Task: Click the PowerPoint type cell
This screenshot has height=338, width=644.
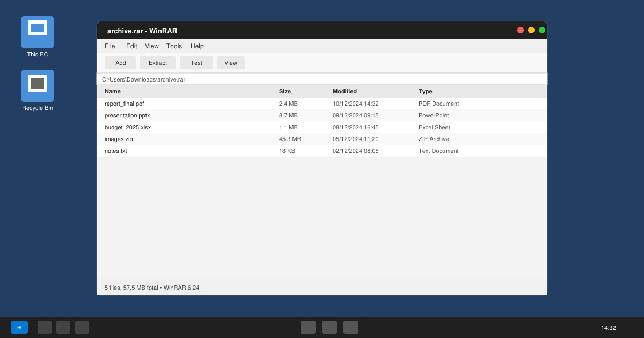Action: 434,115
